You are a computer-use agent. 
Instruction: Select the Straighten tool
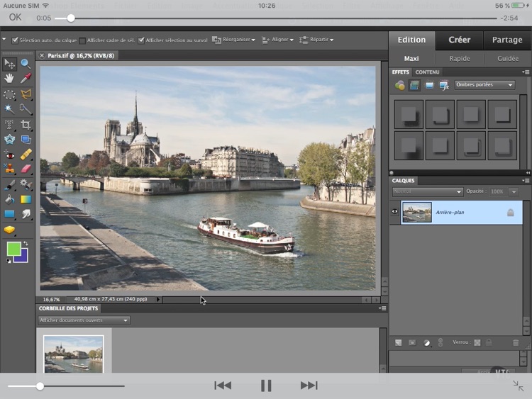point(26,140)
